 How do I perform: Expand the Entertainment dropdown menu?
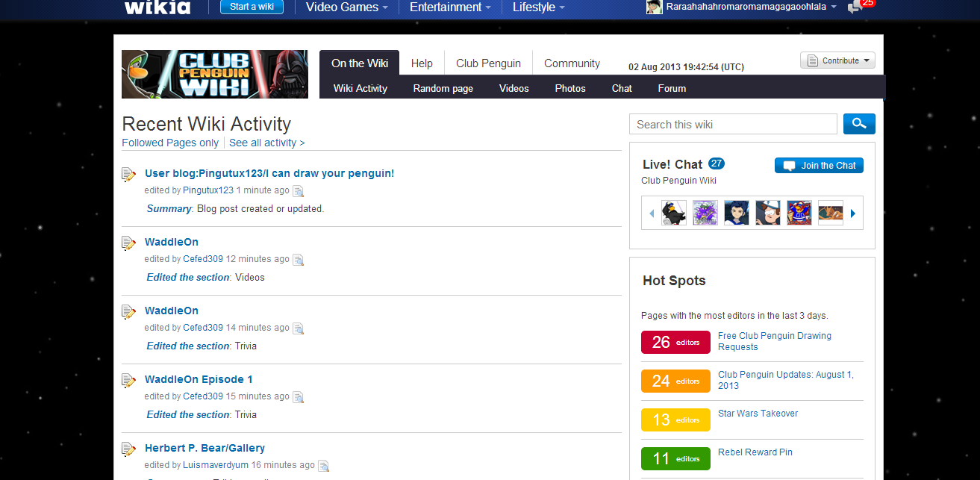(450, 7)
